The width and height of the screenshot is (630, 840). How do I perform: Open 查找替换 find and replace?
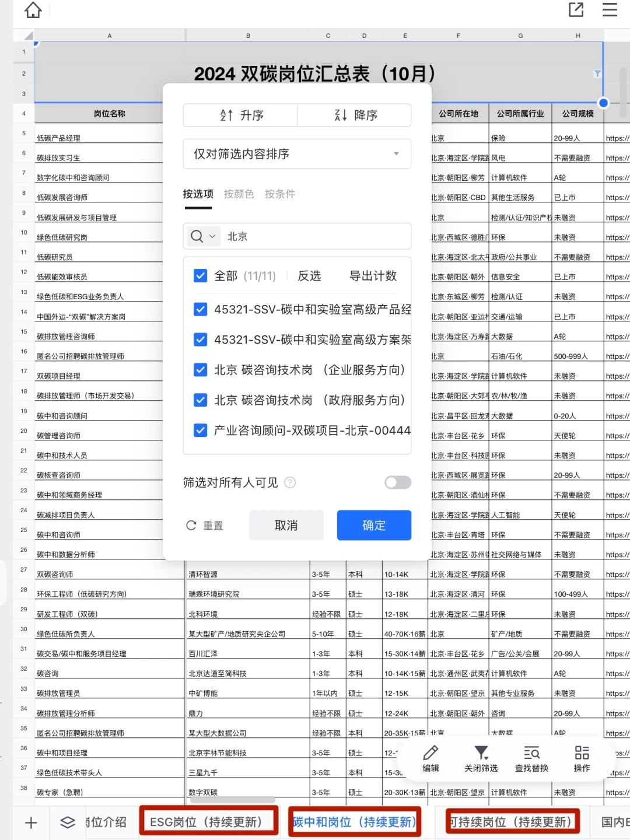[x=530, y=758]
